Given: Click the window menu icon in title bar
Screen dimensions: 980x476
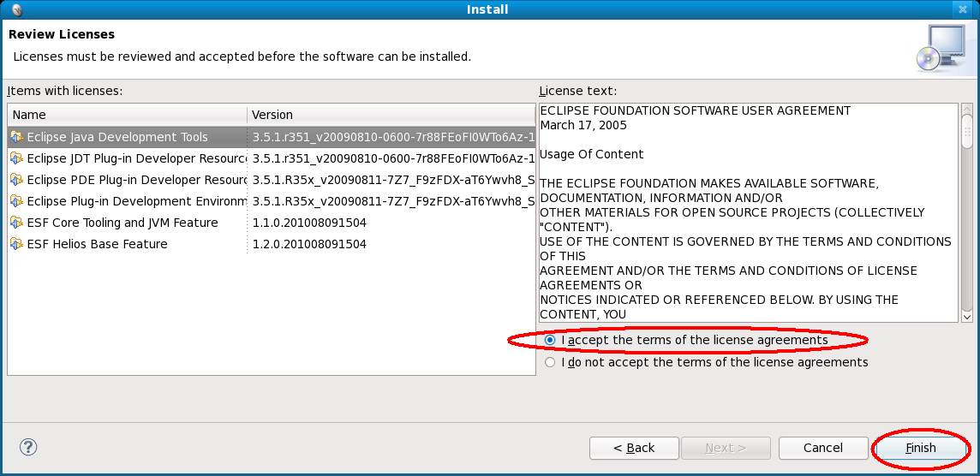Looking at the screenshot, I should (x=17, y=9).
